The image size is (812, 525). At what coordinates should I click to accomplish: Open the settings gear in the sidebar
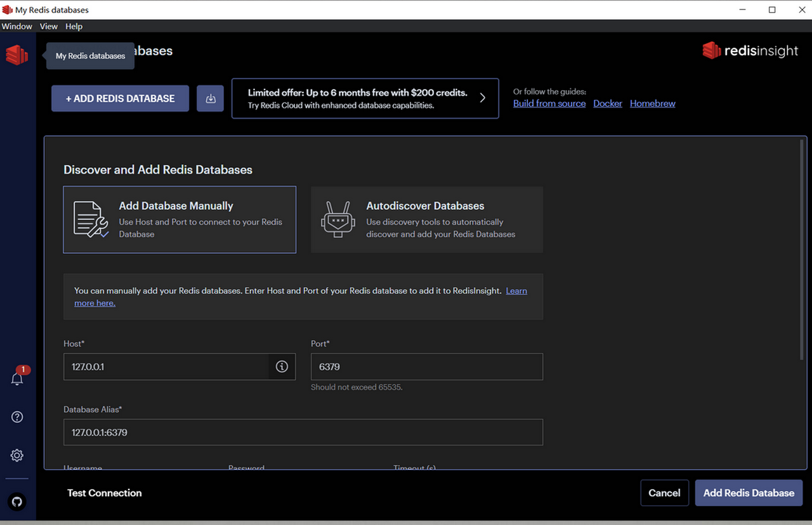coord(17,455)
